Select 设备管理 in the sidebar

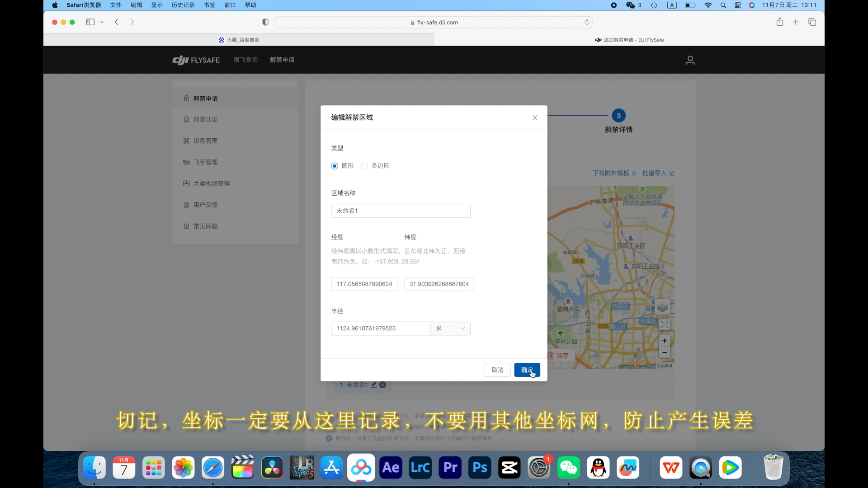(x=235, y=141)
